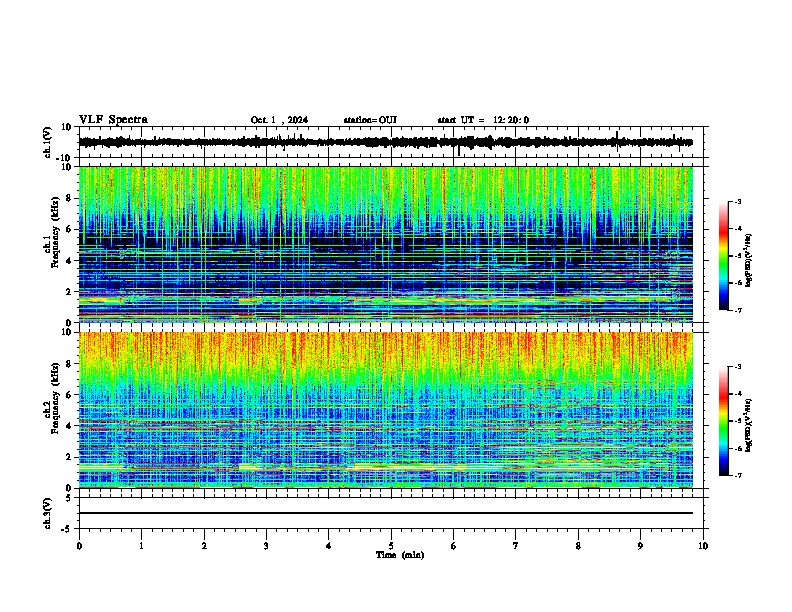Click the "-3" label on ch.2 color scale
Screen dimensions: 792x612
click(738, 367)
